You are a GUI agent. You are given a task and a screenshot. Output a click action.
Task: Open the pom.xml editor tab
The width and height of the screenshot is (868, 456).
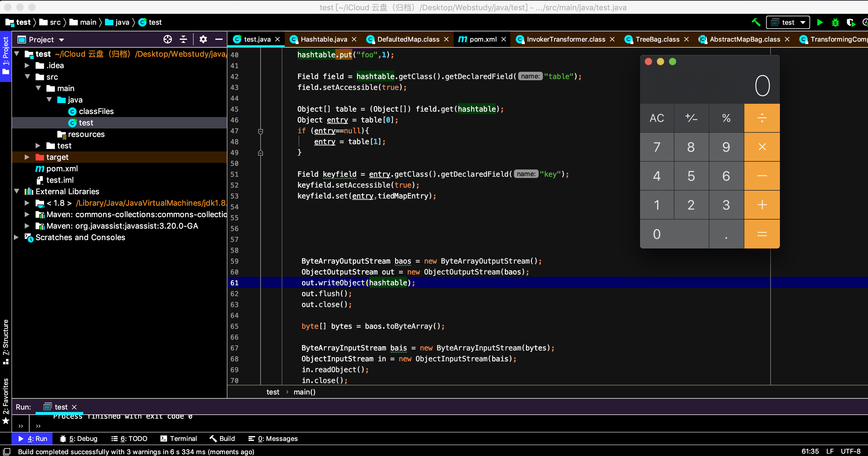[x=482, y=40]
